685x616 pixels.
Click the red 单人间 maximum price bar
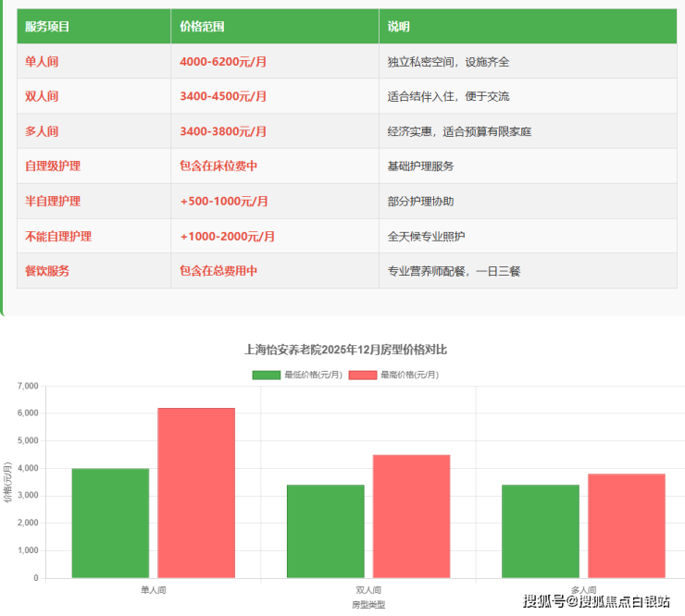tap(196, 492)
